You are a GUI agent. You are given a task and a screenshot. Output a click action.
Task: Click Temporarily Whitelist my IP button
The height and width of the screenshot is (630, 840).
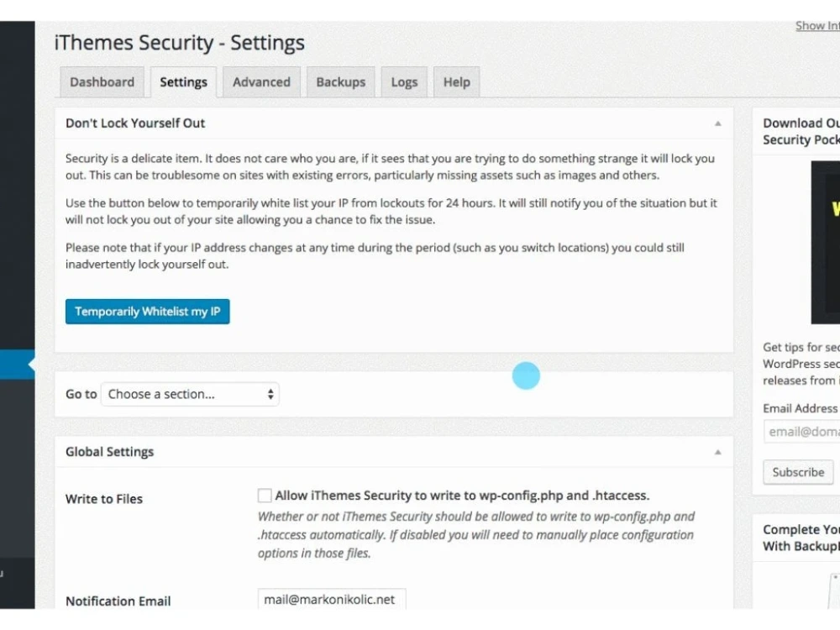coord(148,312)
